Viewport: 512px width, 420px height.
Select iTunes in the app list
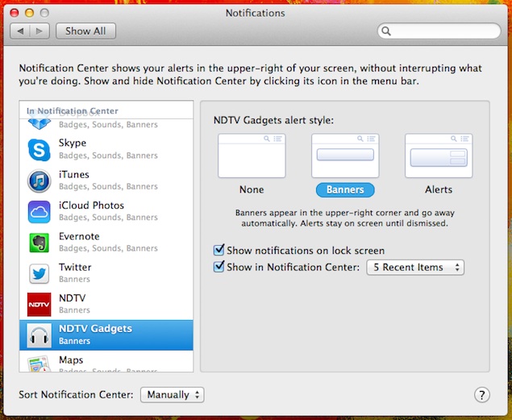(x=106, y=180)
